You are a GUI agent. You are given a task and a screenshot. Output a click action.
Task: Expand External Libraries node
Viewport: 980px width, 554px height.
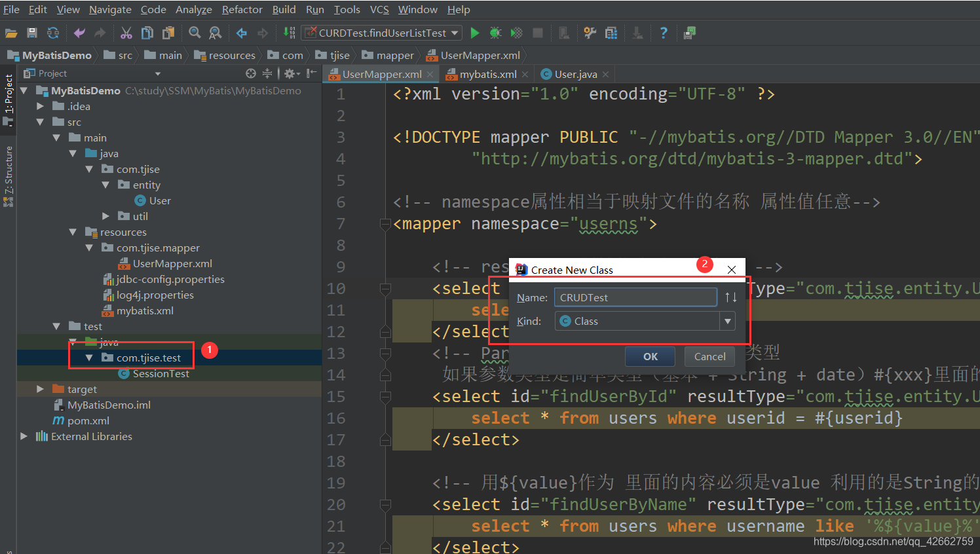point(24,436)
